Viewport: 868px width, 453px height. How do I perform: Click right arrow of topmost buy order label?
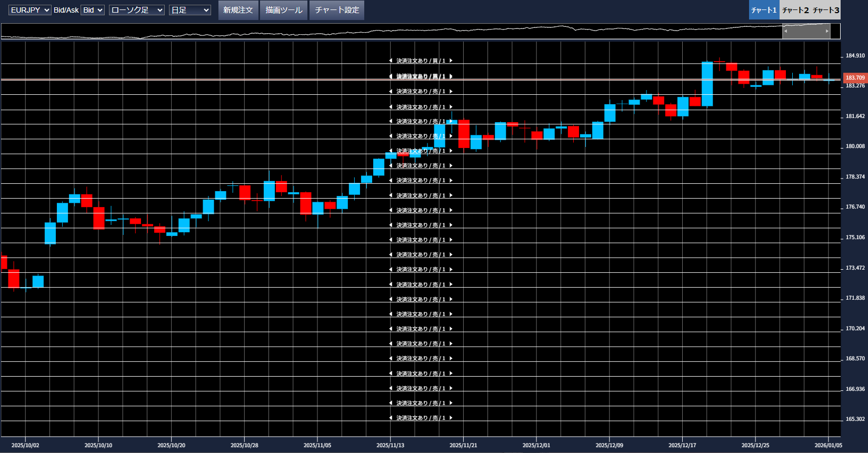click(451, 61)
